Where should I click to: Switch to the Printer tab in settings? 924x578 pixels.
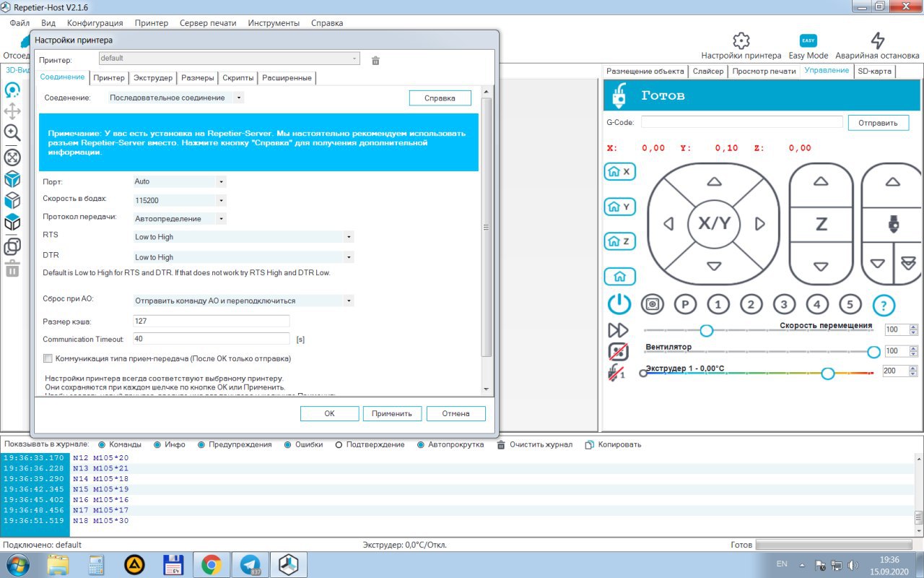[109, 78]
